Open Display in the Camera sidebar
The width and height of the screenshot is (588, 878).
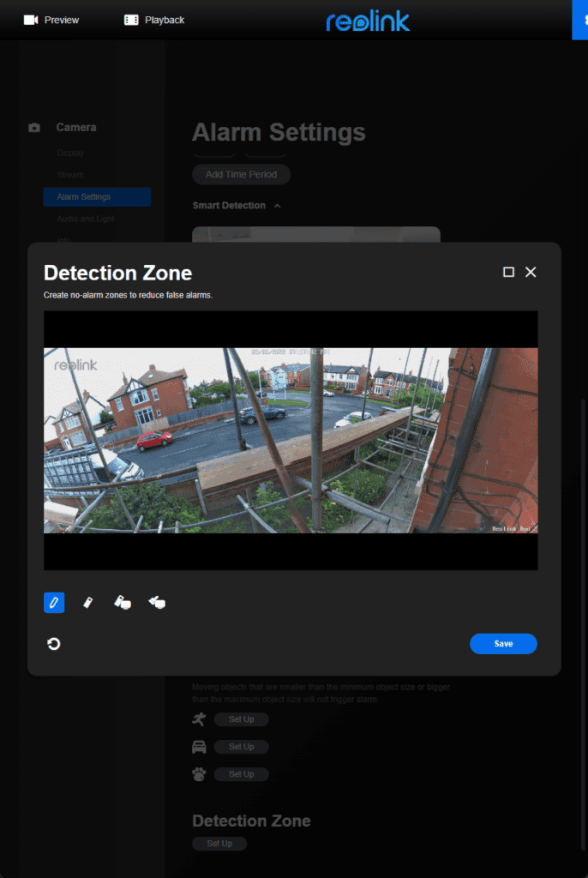(x=70, y=153)
